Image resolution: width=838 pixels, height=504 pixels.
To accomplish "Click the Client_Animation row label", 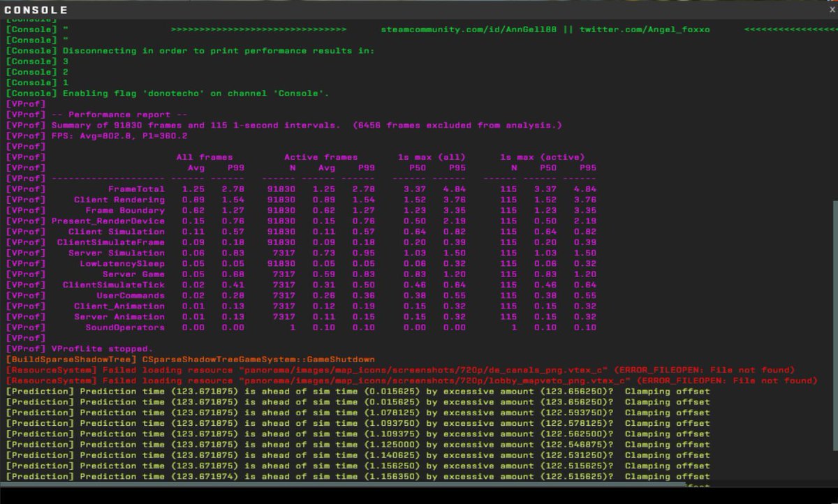I will point(119,306).
